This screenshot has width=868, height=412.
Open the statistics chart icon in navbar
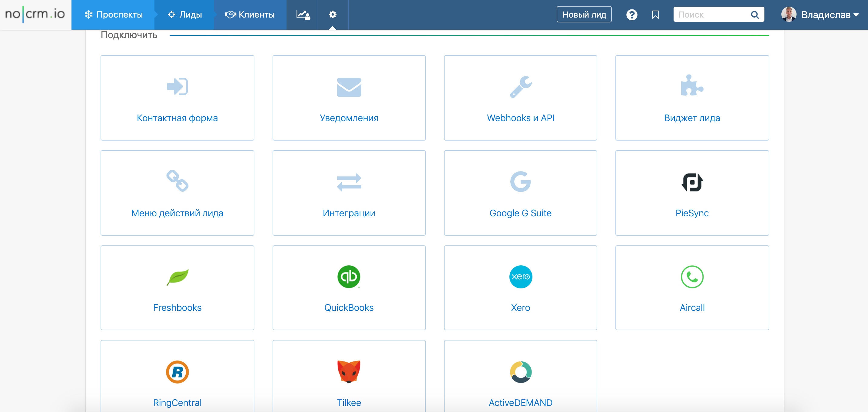click(x=303, y=15)
